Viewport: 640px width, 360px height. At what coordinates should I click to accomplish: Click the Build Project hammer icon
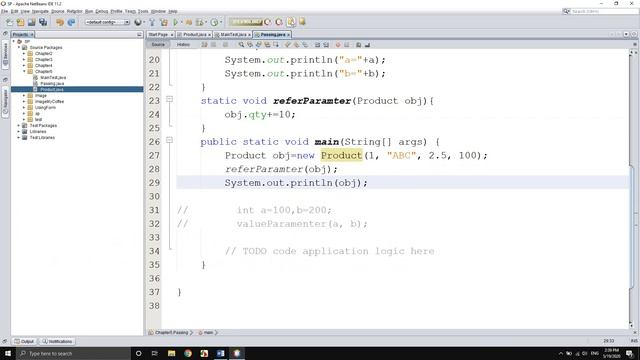(152, 22)
